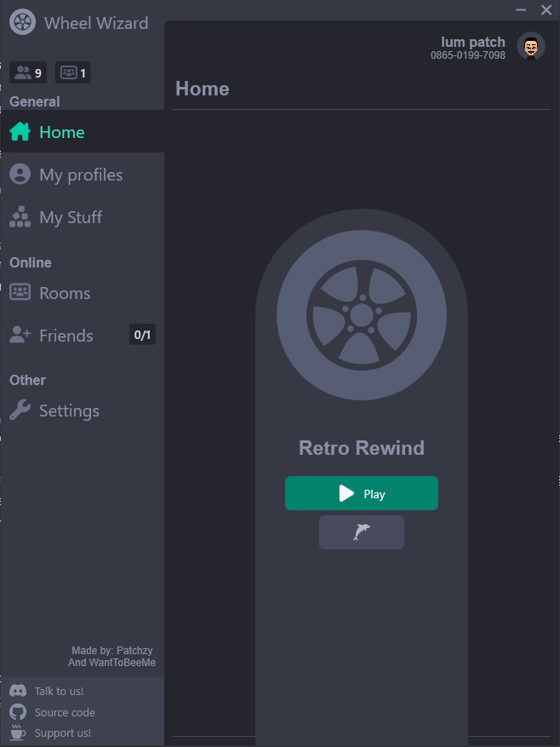Screen dimensions: 560x747
Task: Open the Settings page
Action: coord(69,411)
